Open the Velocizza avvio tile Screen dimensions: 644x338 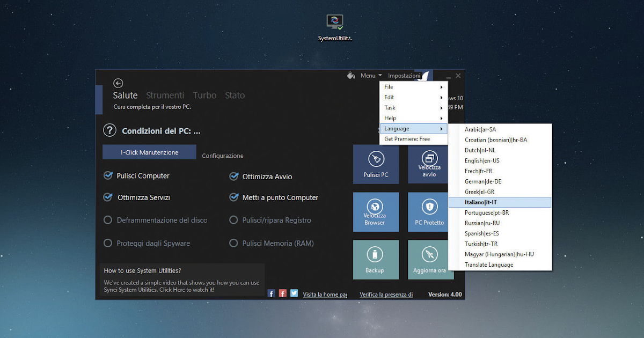point(428,164)
